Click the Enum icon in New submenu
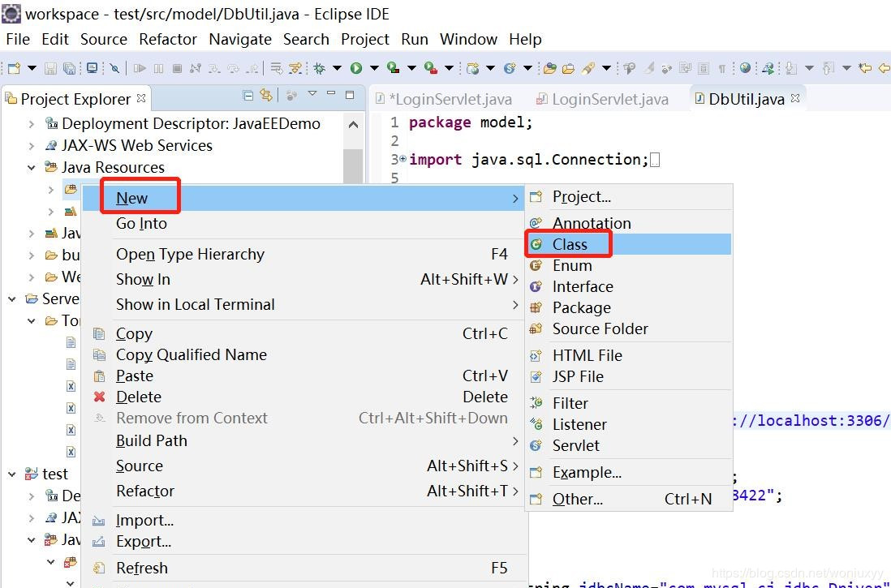 point(536,265)
